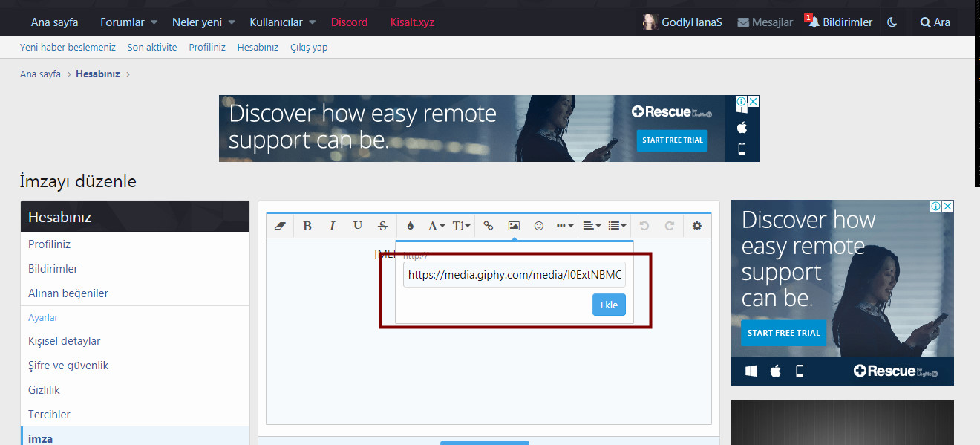This screenshot has height=445, width=980.
Task: Expand the Neler yeni dropdown arrow
Action: pyautogui.click(x=232, y=22)
